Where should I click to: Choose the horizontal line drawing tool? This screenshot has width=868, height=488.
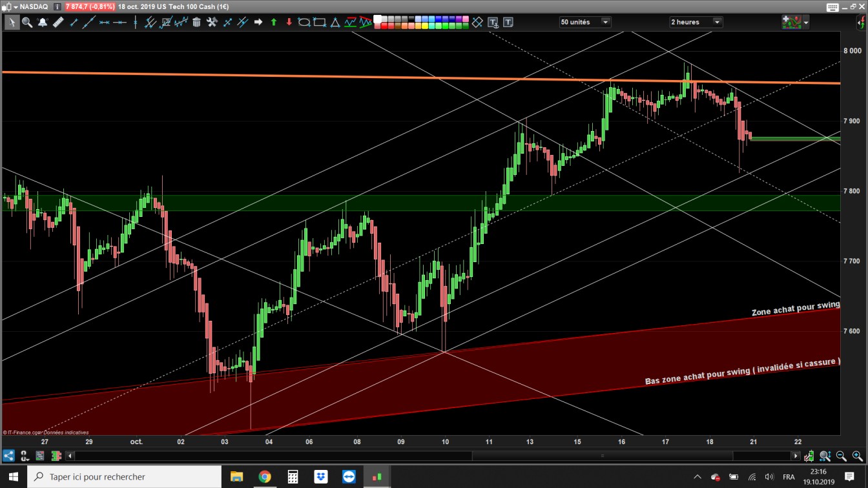[x=120, y=22]
